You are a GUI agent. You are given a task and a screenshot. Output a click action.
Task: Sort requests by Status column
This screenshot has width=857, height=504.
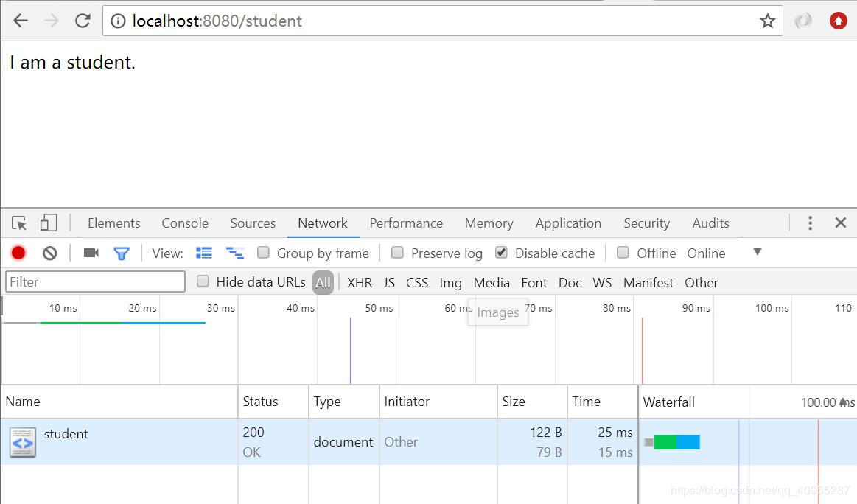[x=273, y=402]
